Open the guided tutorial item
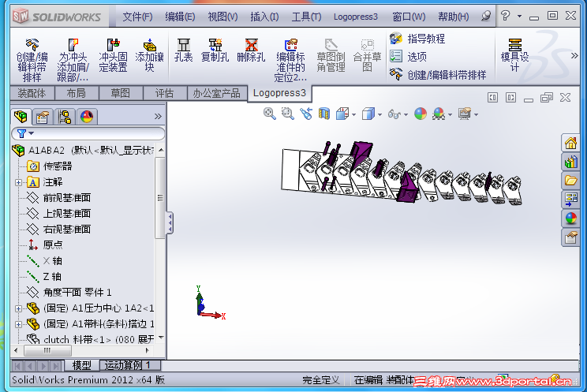 click(417, 38)
